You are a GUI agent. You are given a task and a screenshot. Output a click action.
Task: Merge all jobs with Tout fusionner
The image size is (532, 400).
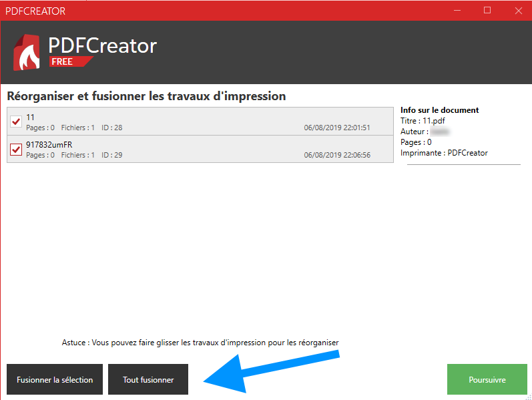pos(148,379)
